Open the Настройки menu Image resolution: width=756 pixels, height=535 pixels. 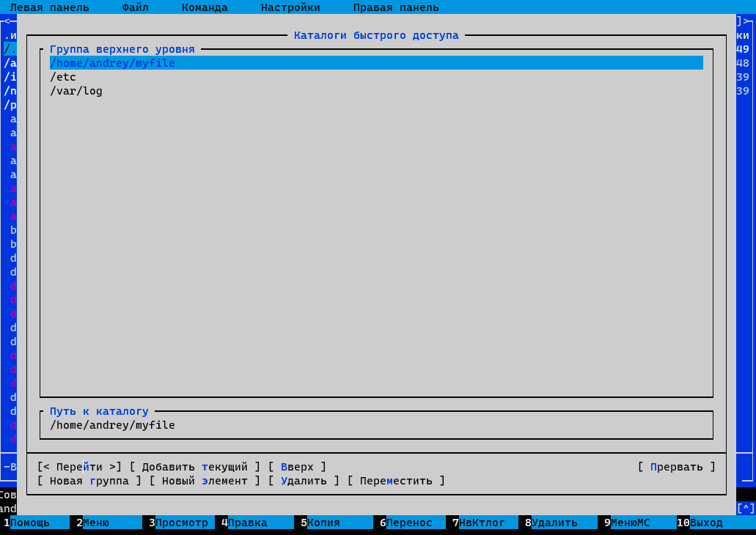click(x=290, y=7)
